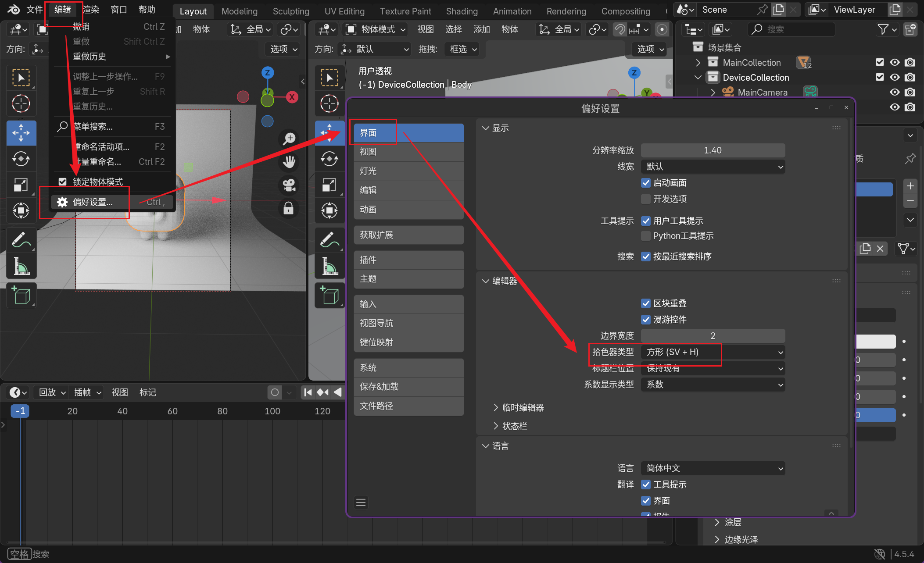
Task: Select the Rotate tool in right viewport
Action: [x=329, y=159]
